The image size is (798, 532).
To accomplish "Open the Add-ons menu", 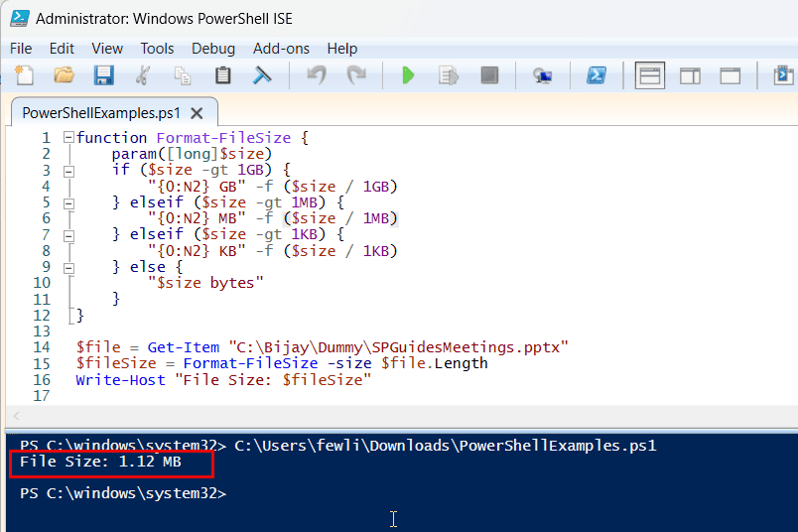I will [281, 49].
